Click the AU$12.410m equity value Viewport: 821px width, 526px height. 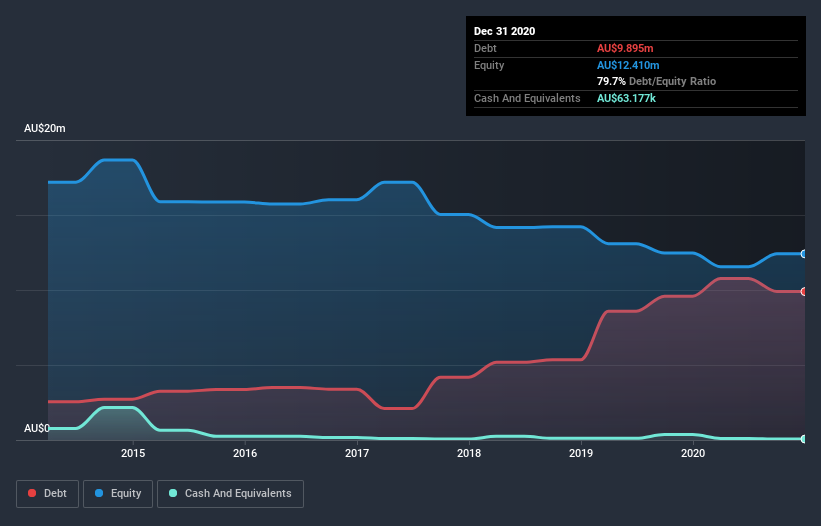coord(628,65)
